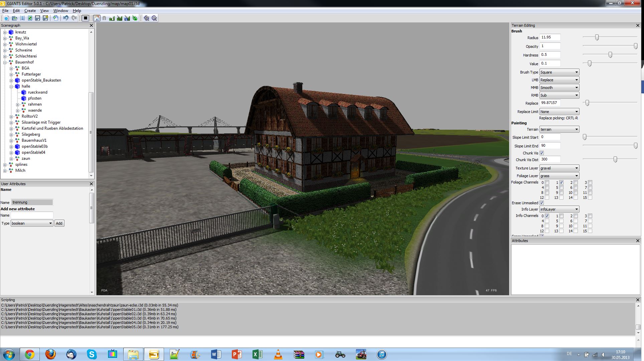
Task: Open the MMB mode dropdown
Action: click(x=559, y=88)
